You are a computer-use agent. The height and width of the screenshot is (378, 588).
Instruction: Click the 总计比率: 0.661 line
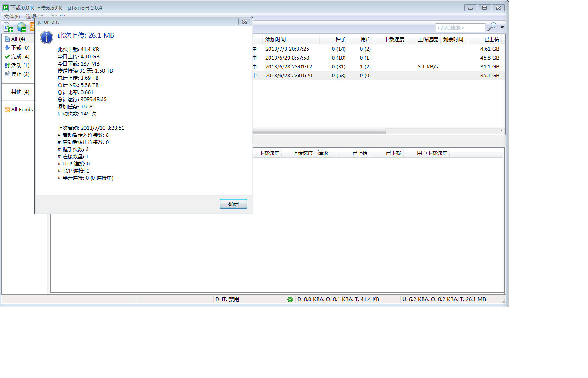tap(76, 92)
